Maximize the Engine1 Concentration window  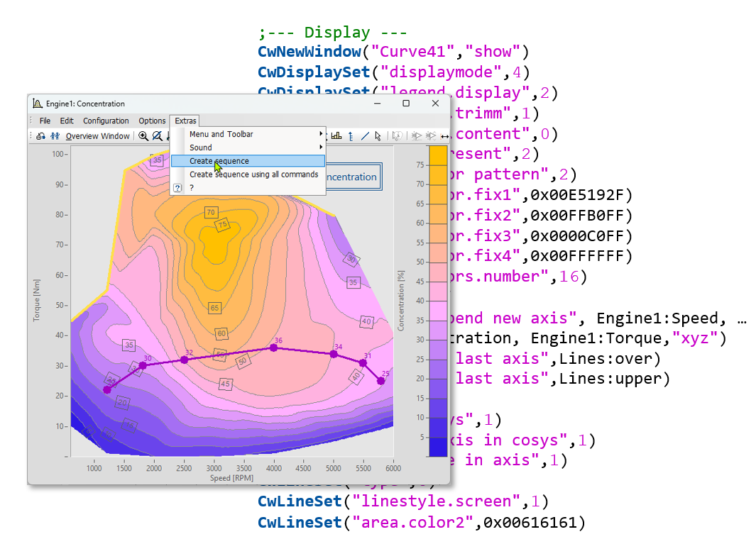point(406,104)
